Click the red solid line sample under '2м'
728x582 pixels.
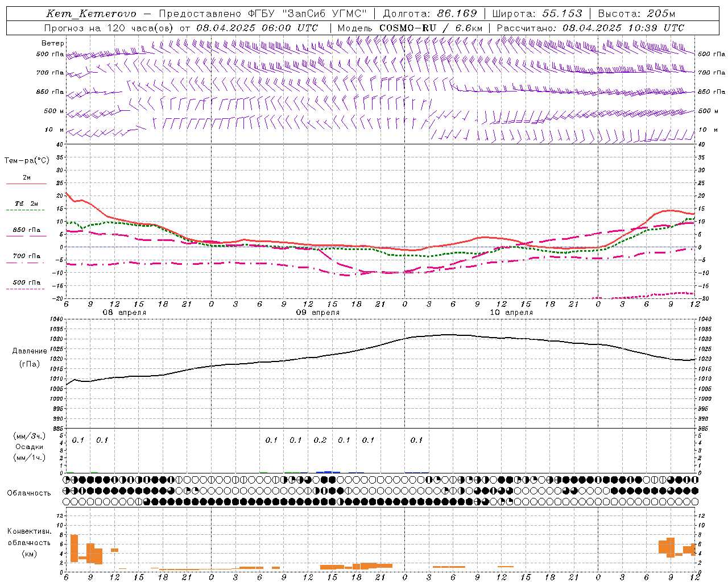pyautogui.click(x=26, y=184)
